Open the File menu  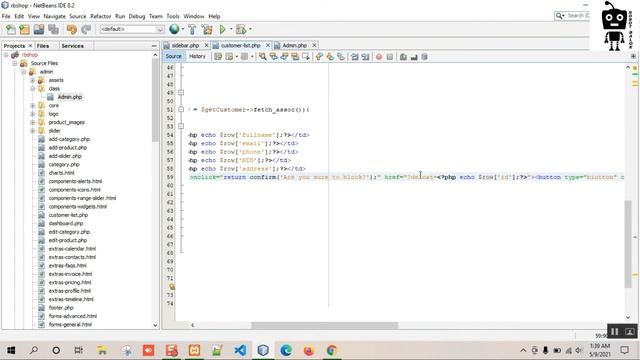coord(6,16)
